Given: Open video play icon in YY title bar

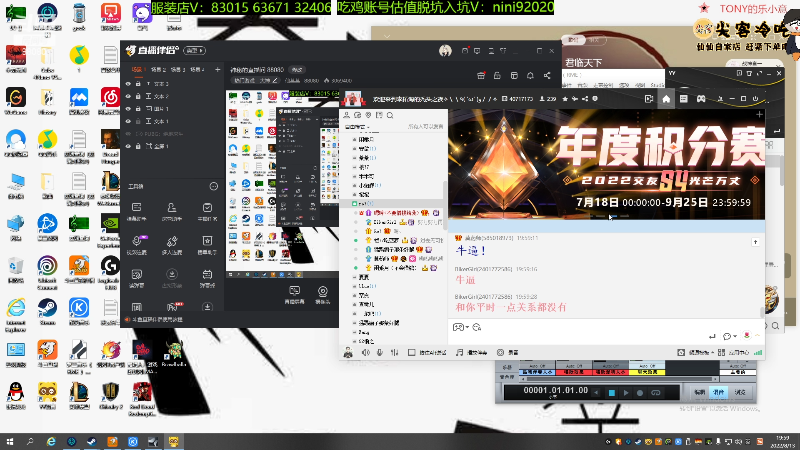Looking at the screenshot, I should (648, 99).
